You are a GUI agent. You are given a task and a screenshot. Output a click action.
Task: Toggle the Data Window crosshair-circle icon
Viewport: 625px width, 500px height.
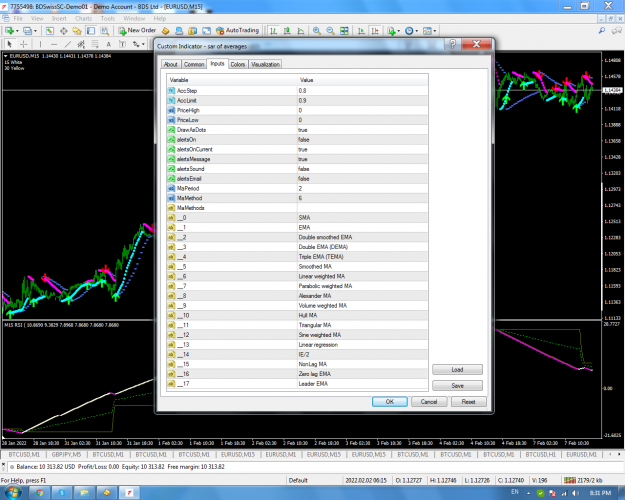pos(63,31)
